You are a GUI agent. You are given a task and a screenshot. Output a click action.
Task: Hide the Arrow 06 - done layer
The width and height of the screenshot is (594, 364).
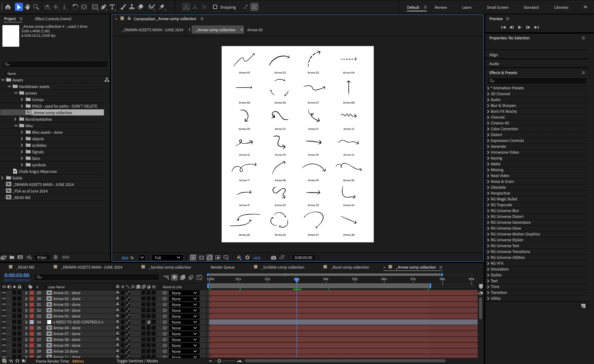click(4, 328)
